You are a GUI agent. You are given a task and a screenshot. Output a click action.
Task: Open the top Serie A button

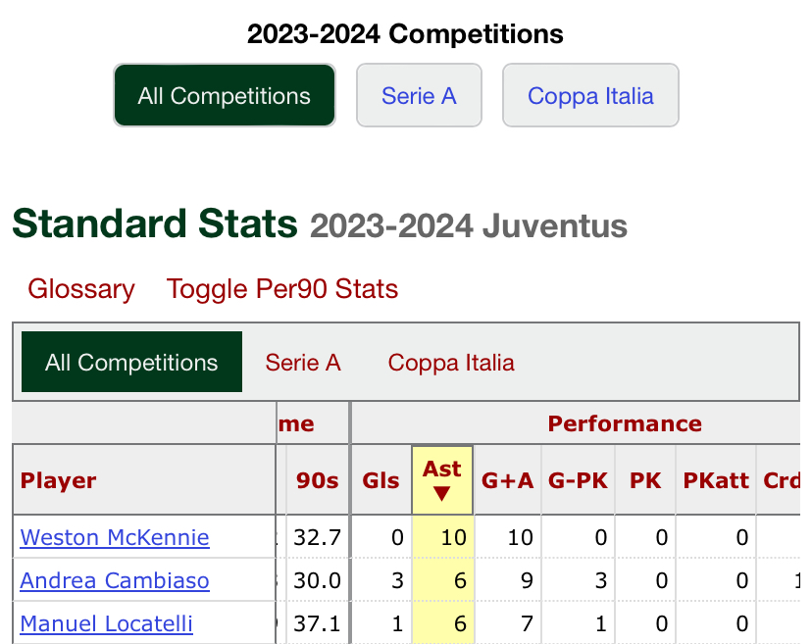[419, 96]
